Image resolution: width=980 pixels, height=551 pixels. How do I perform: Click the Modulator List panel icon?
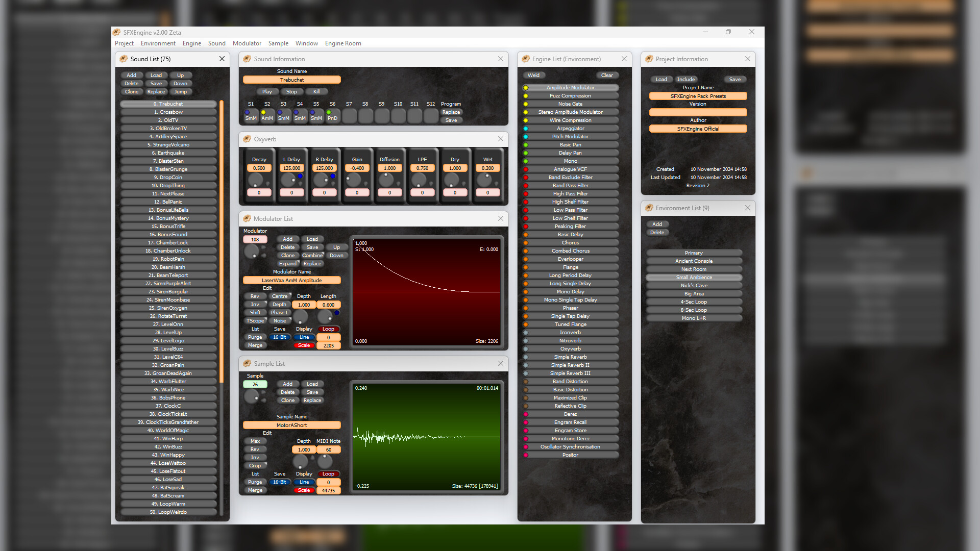(x=247, y=218)
